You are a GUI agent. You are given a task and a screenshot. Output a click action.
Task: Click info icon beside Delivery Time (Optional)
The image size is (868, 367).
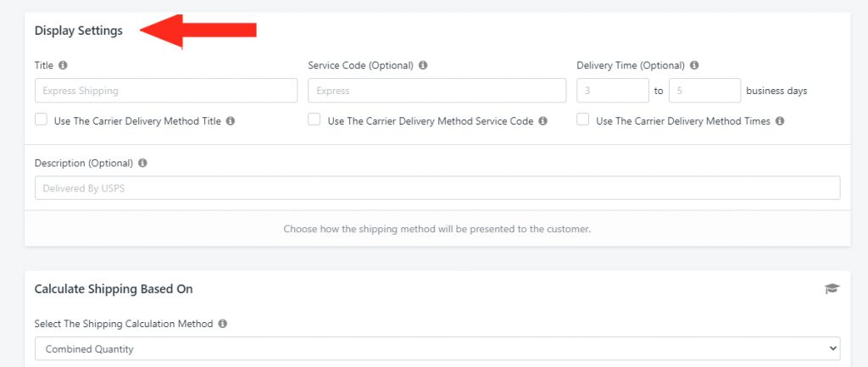pyautogui.click(x=694, y=65)
